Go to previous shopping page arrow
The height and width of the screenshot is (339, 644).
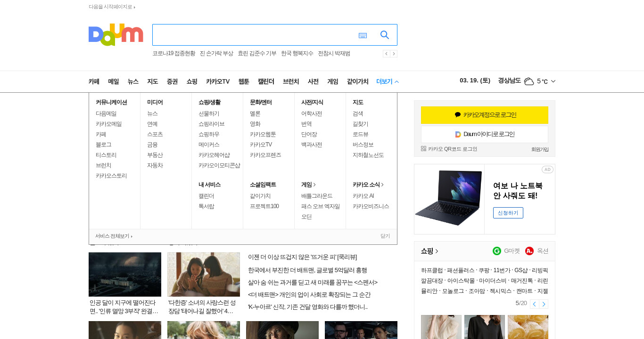[x=534, y=304]
